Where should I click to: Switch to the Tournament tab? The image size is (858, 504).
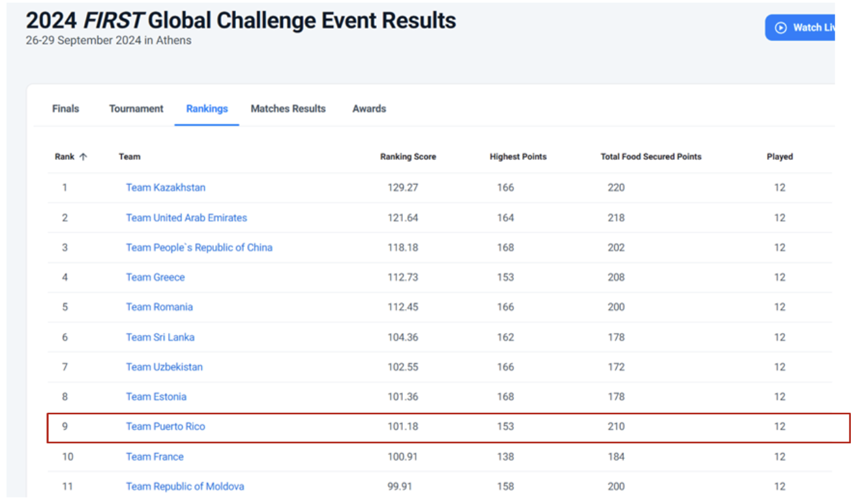point(136,109)
